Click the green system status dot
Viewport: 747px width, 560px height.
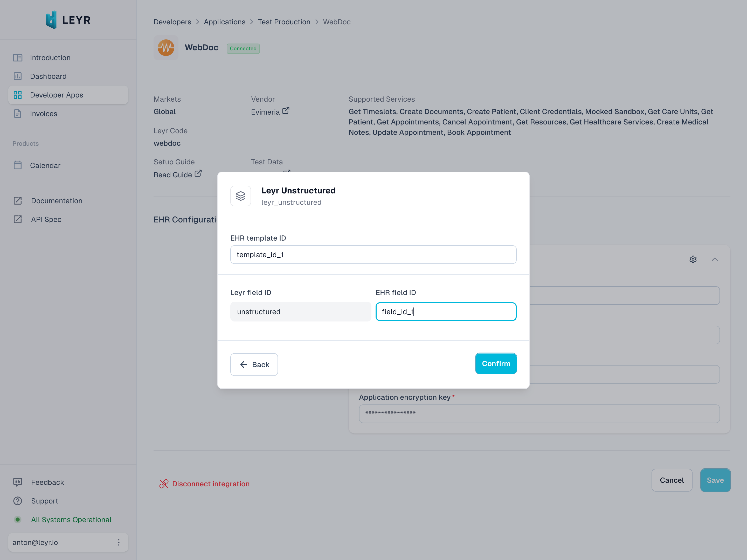18,520
